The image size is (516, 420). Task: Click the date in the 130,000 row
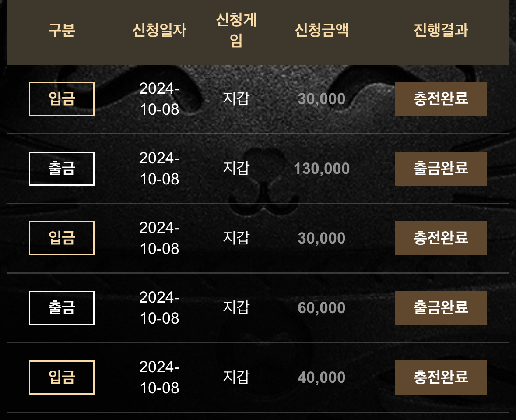[159, 169]
